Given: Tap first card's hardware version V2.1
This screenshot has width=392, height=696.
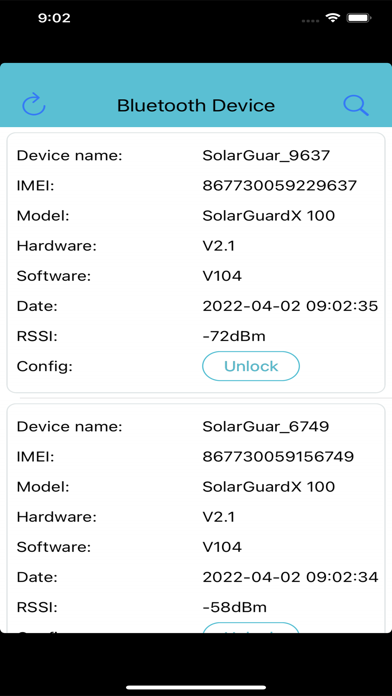Looking at the screenshot, I should pos(218,245).
